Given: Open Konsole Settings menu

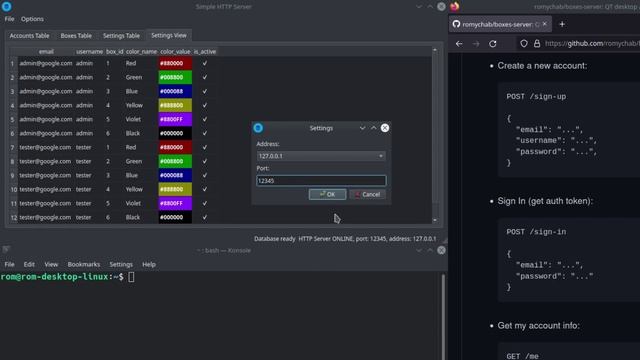Looking at the screenshot, I should point(121,264).
